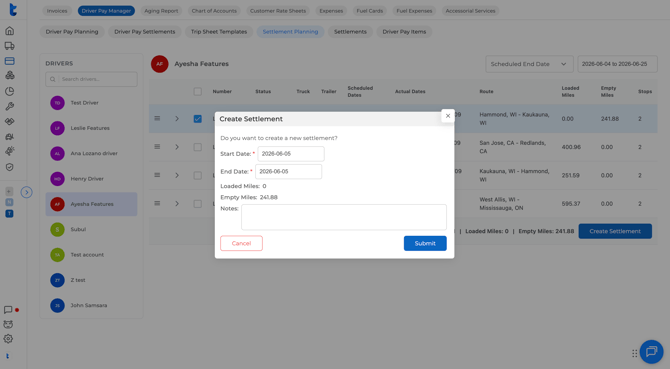Expand the Kaukauna - Hammond row
Image resolution: width=670 pixels, height=369 pixels.
click(x=177, y=176)
